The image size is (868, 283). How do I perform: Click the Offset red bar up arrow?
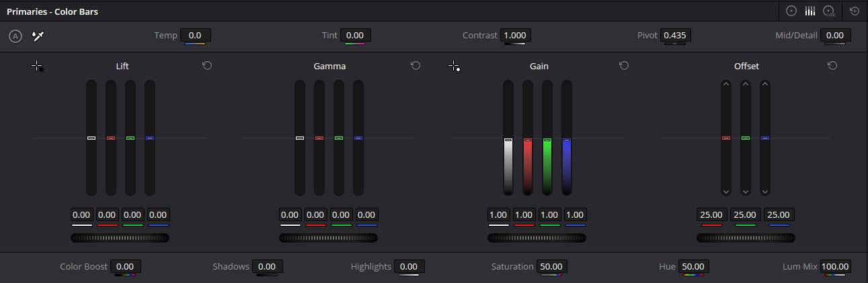click(x=725, y=84)
